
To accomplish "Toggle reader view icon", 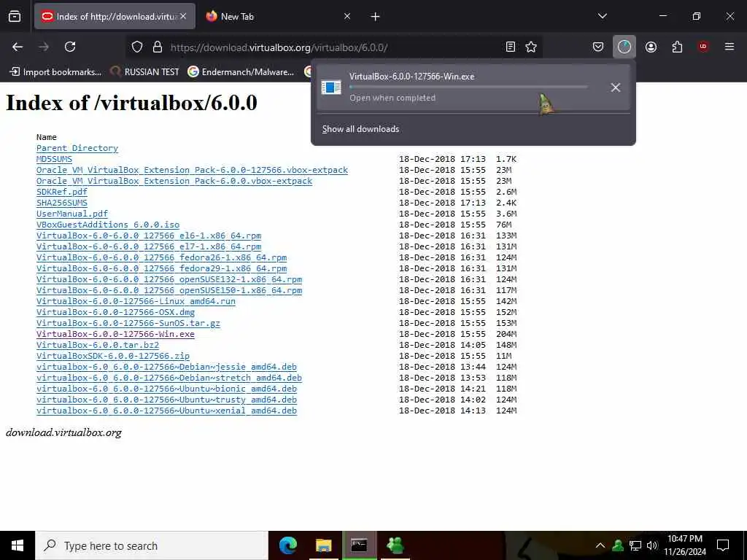I will (510, 47).
